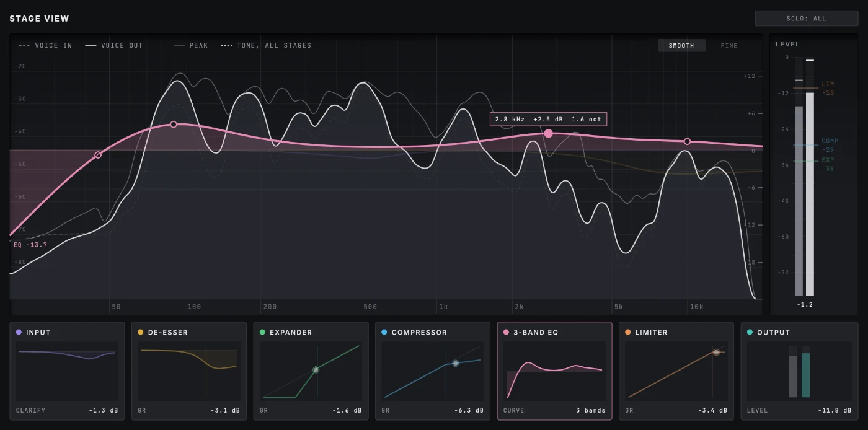Click the STAGE VIEW heading
Image resolution: width=868 pixels, height=430 pixels.
[x=40, y=19]
